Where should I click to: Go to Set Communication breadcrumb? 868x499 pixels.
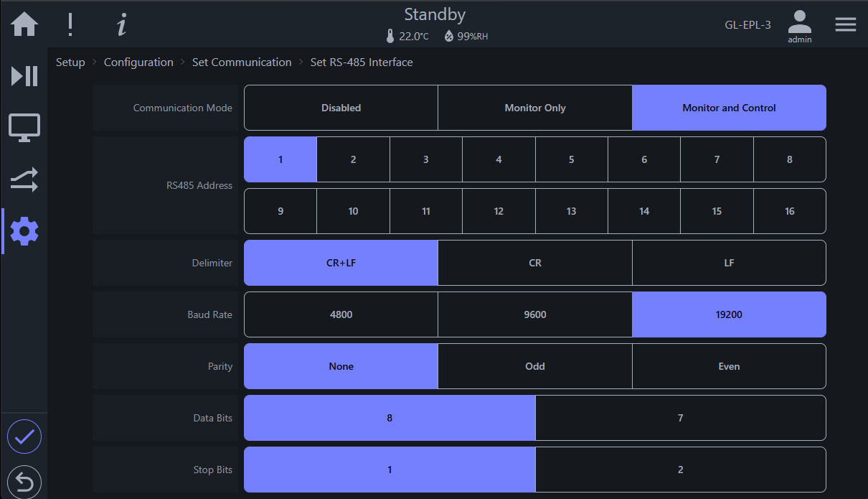pyautogui.click(x=242, y=62)
